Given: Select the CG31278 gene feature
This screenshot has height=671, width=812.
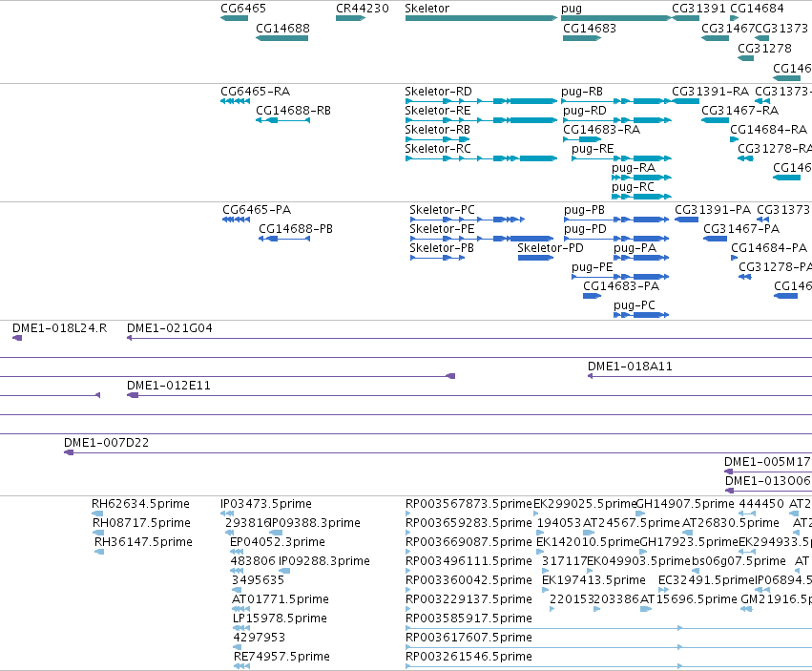Looking at the screenshot, I should point(746,58).
